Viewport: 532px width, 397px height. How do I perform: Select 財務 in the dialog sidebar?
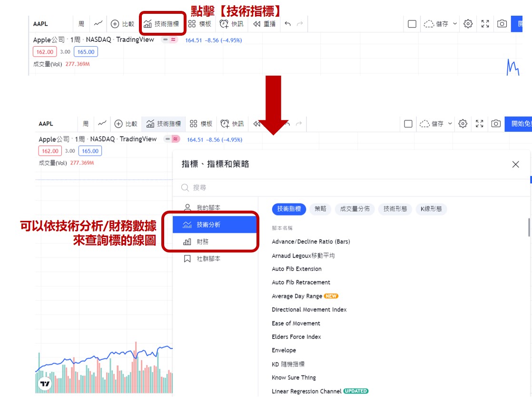coord(215,242)
